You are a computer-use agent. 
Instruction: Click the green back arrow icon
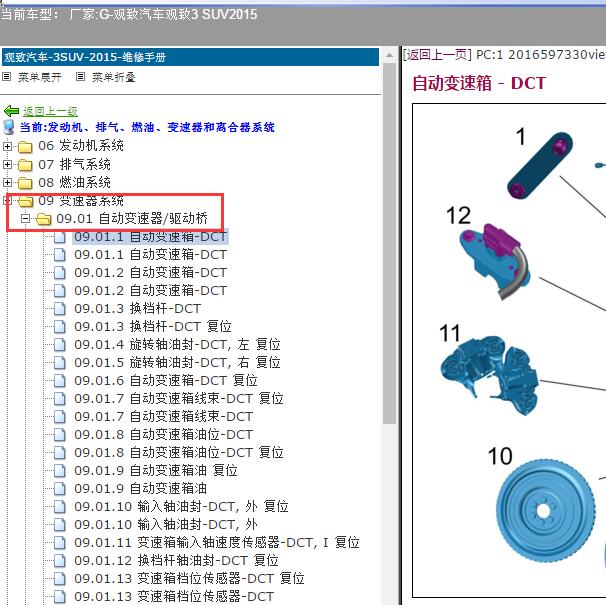[11, 111]
